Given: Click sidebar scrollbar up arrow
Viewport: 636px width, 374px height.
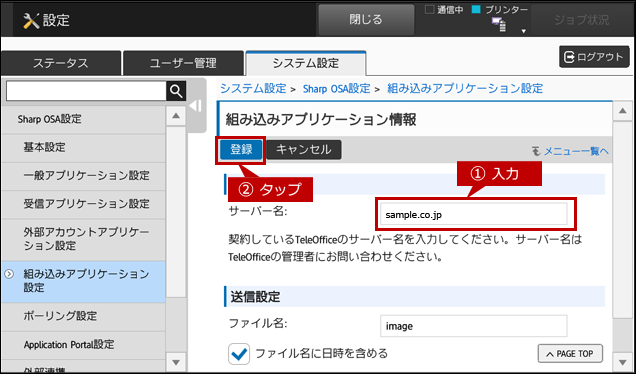Looking at the screenshot, I should [x=176, y=116].
